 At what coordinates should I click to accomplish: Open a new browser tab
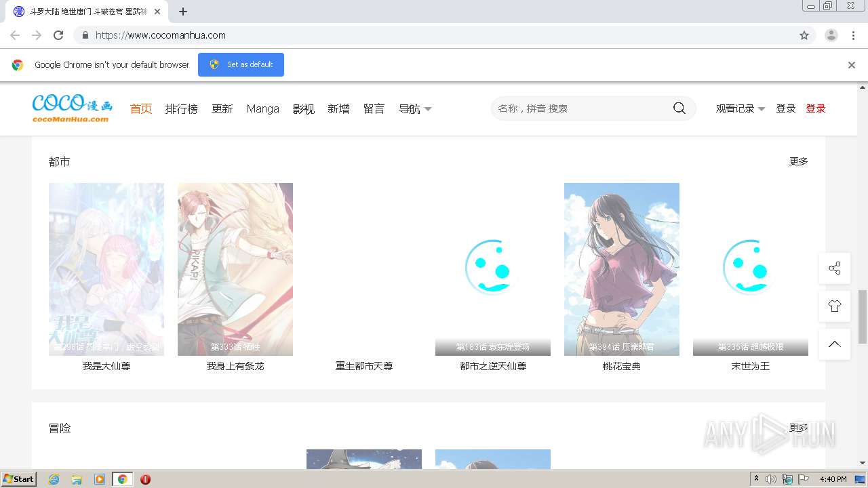coord(183,12)
